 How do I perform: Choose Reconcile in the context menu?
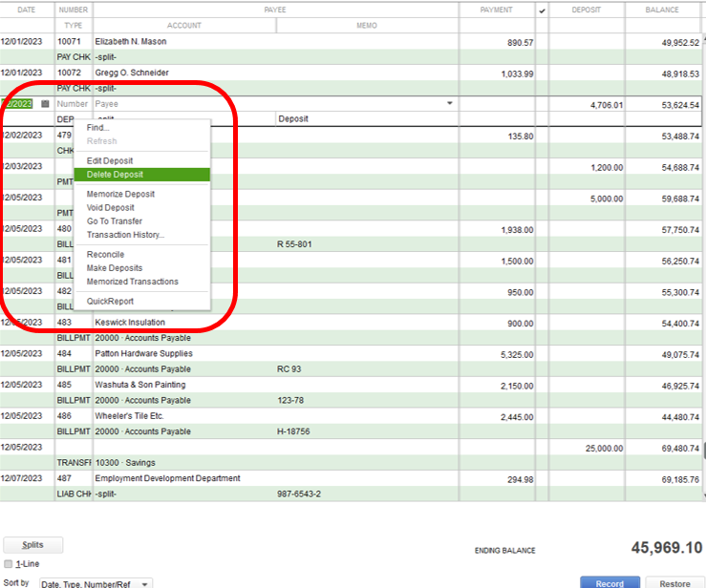(x=105, y=255)
